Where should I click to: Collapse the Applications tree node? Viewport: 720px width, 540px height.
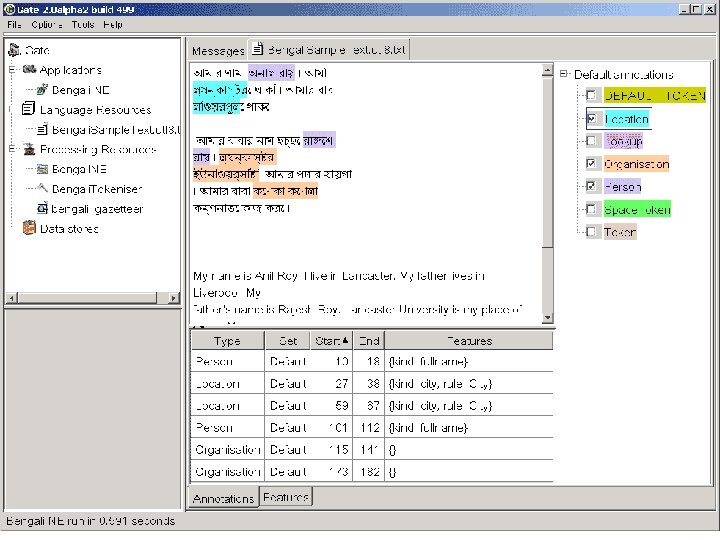pos(12,70)
